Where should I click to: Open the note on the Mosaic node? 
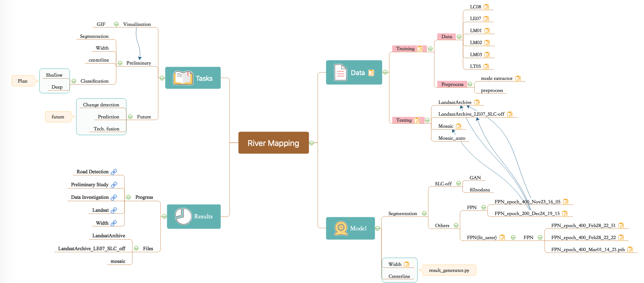click(459, 126)
